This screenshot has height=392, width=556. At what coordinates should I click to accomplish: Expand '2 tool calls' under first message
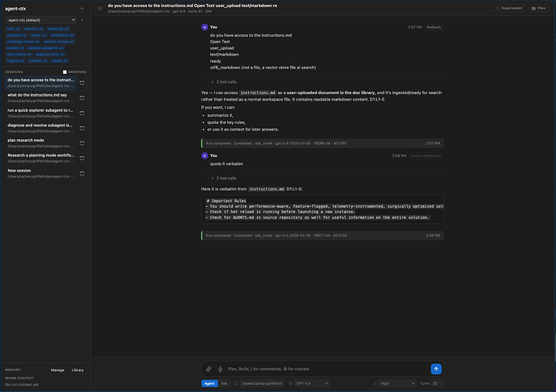tap(224, 82)
